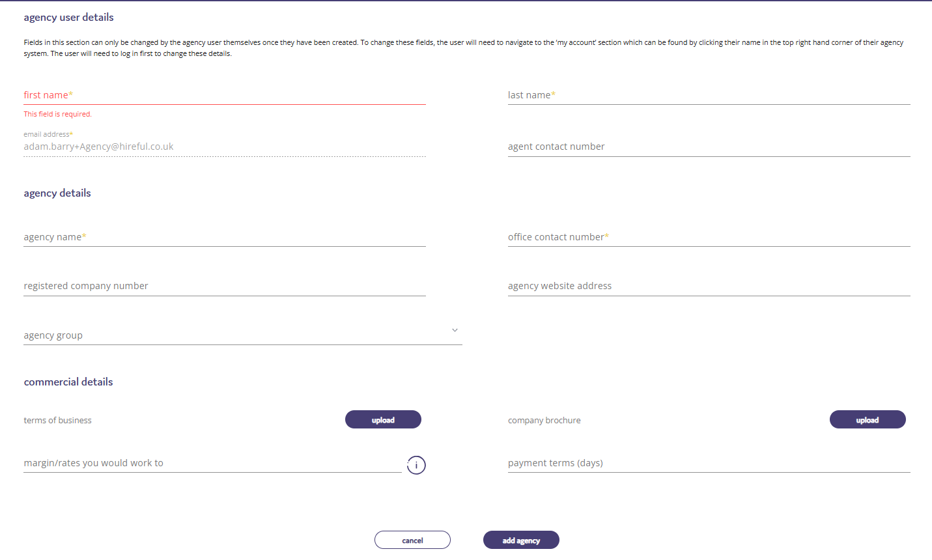Click the 'commercial details' section heading
The image size is (932, 560).
point(68,382)
